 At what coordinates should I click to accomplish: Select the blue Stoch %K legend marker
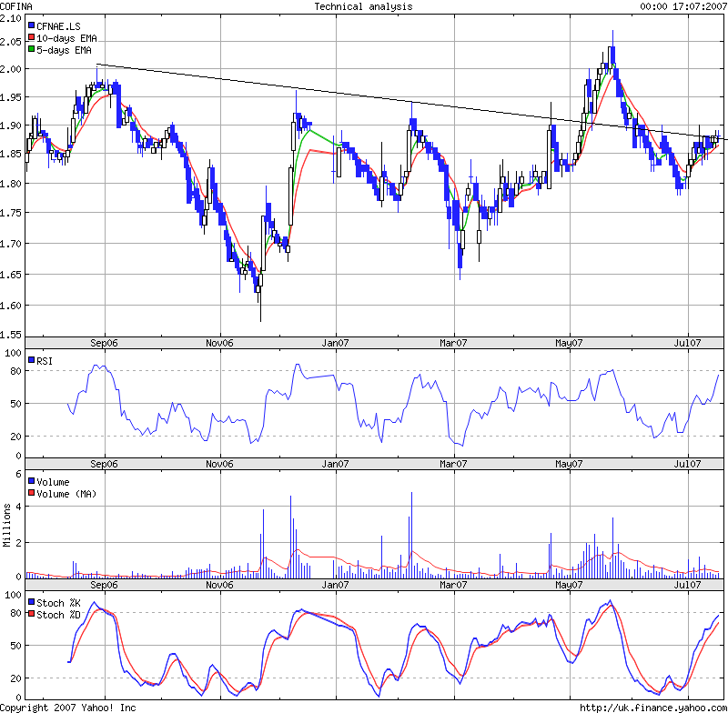point(32,603)
